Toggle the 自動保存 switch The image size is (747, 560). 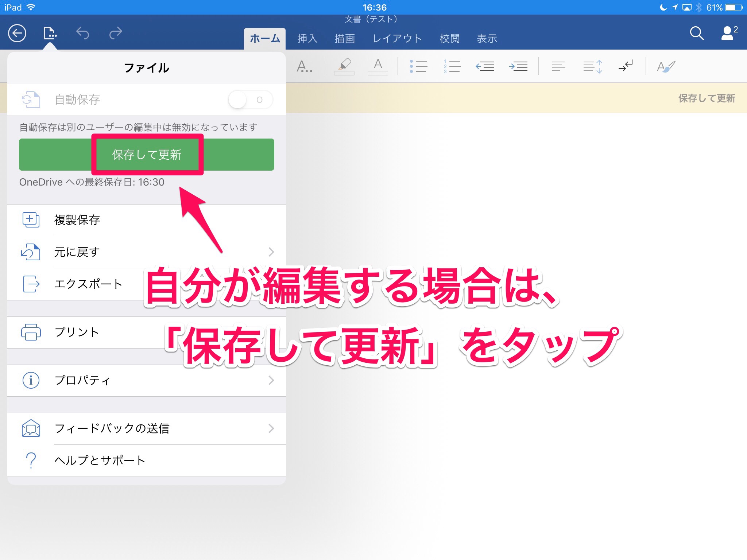point(250,100)
